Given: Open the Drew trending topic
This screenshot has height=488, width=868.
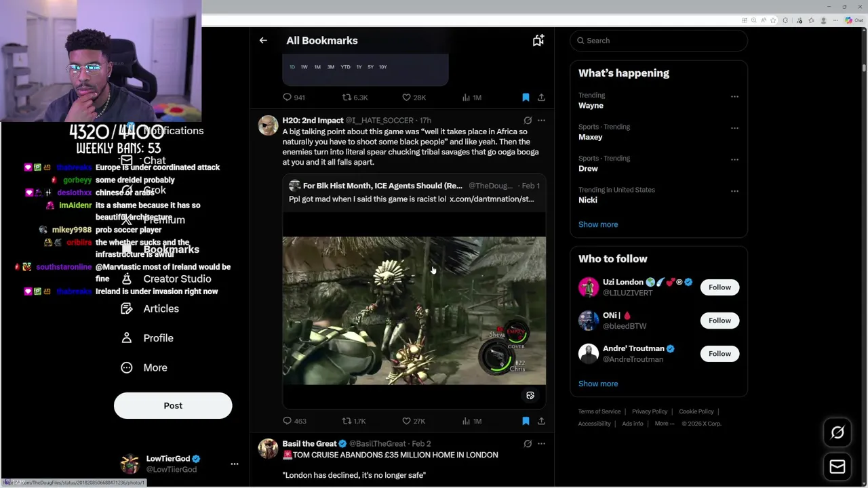Looking at the screenshot, I should (x=588, y=168).
